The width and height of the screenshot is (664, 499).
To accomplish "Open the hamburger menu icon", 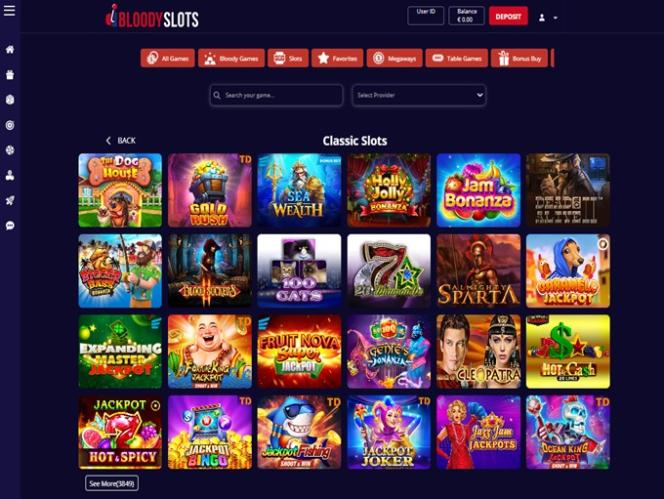I will pyautogui.click(x=9, y=11).
